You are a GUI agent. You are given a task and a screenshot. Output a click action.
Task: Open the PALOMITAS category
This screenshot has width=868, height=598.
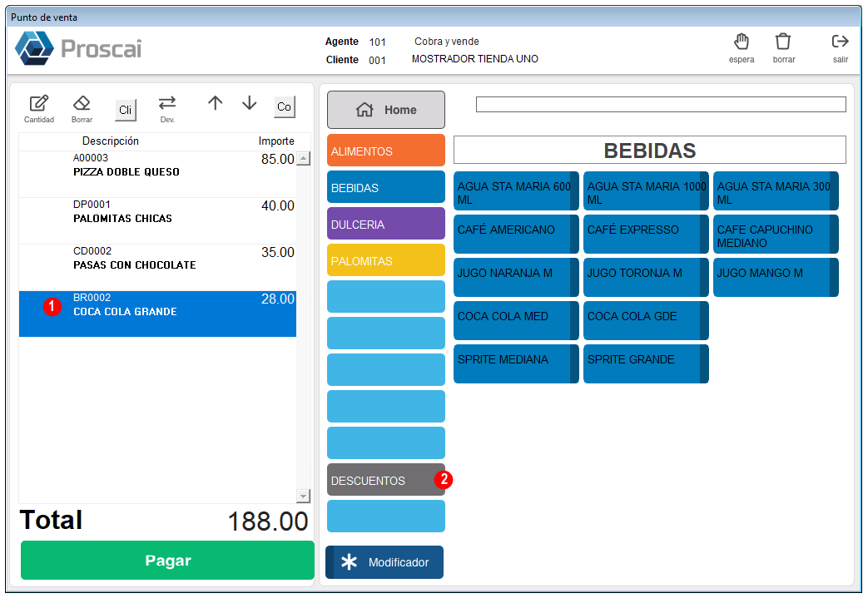tap(386, 260)
